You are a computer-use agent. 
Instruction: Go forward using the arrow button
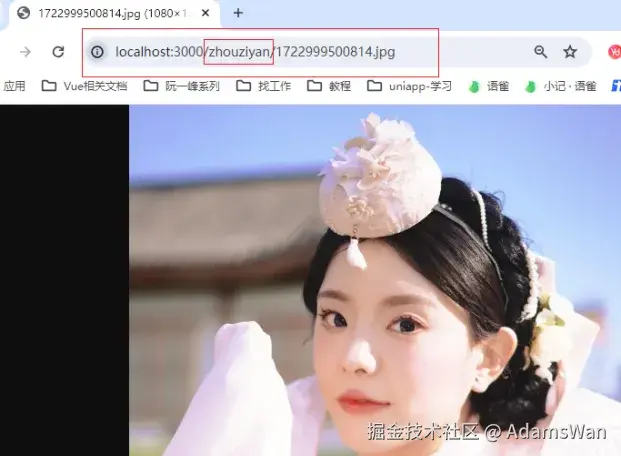tap(25, 52)
